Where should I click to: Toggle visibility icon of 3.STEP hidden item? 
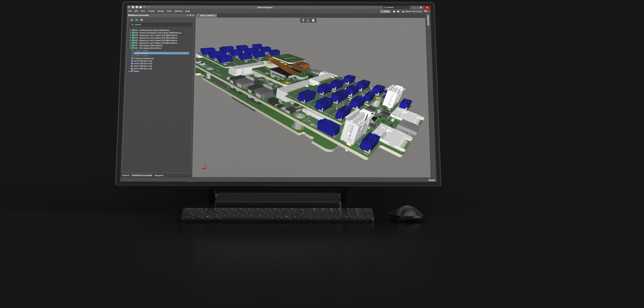pyautogui.click(x=132, y=56)
